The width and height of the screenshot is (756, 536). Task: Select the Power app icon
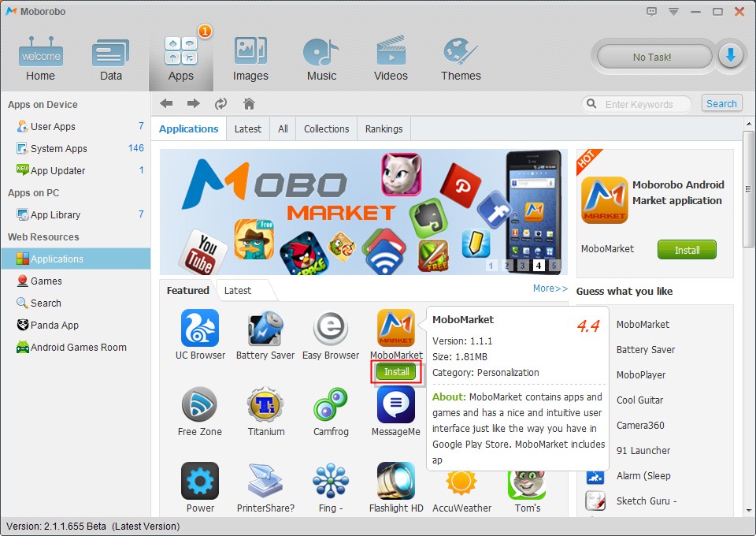pyautogui.click(x=200, y=481)
